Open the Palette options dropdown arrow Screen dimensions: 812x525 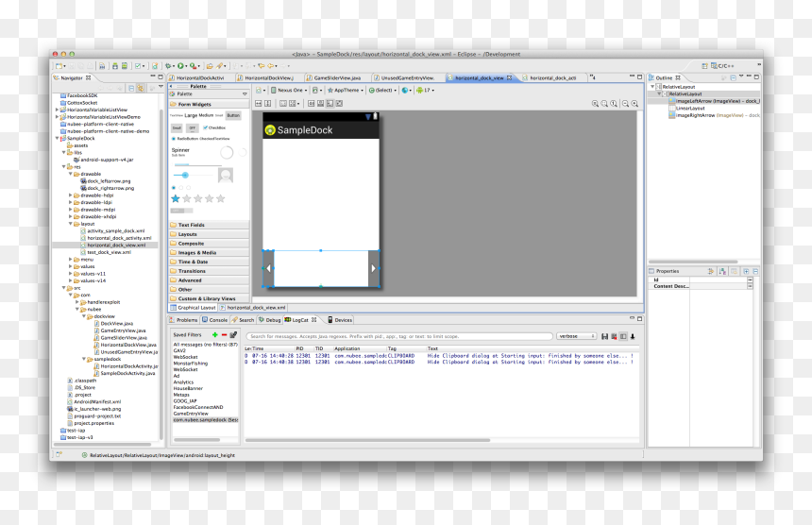coord(245,94)
